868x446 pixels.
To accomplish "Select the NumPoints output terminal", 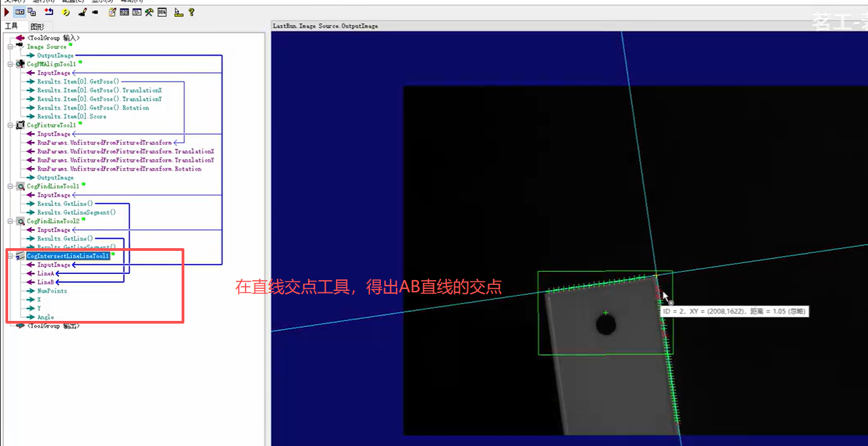I will [x=52, y=291].
